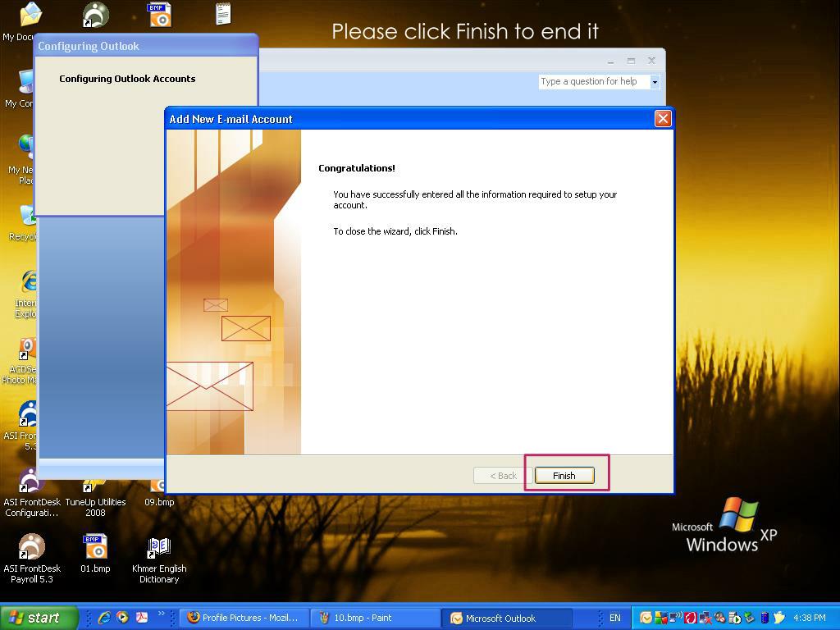The image size is (840, 630).
Task: Click the wireless network tray icon
Action: coord(676,618)
